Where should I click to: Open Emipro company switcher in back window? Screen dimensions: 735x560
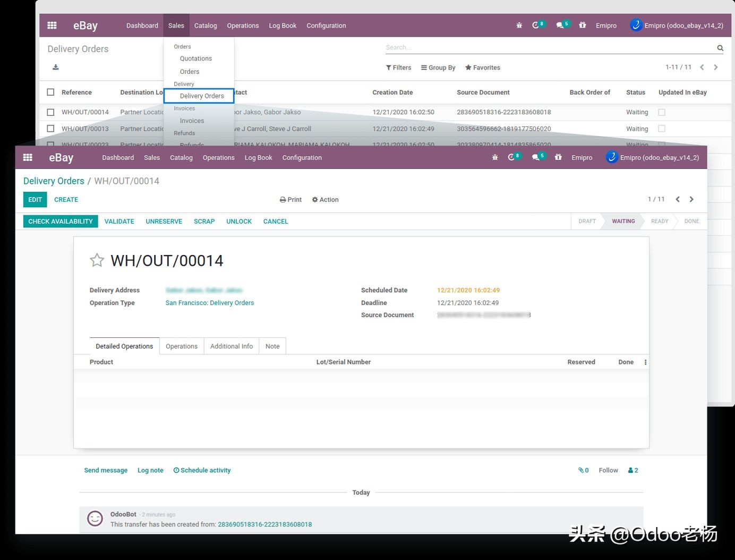point(606,26)
